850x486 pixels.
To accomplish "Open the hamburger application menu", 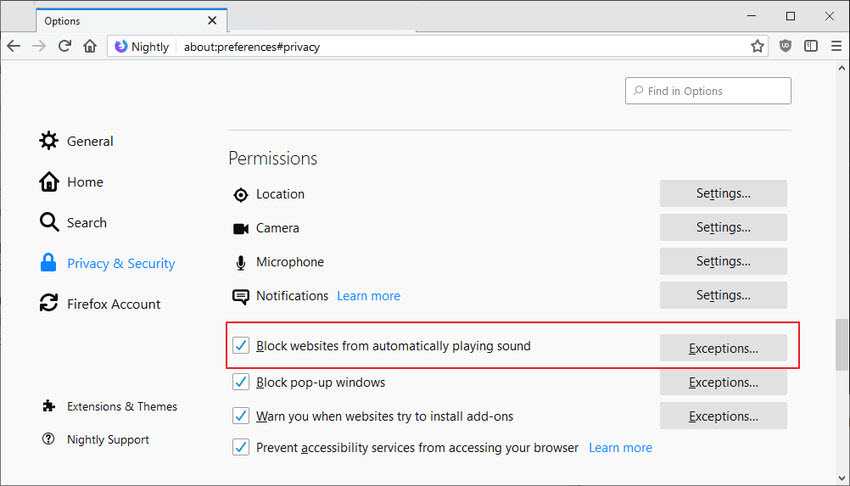I will (836, 46).
